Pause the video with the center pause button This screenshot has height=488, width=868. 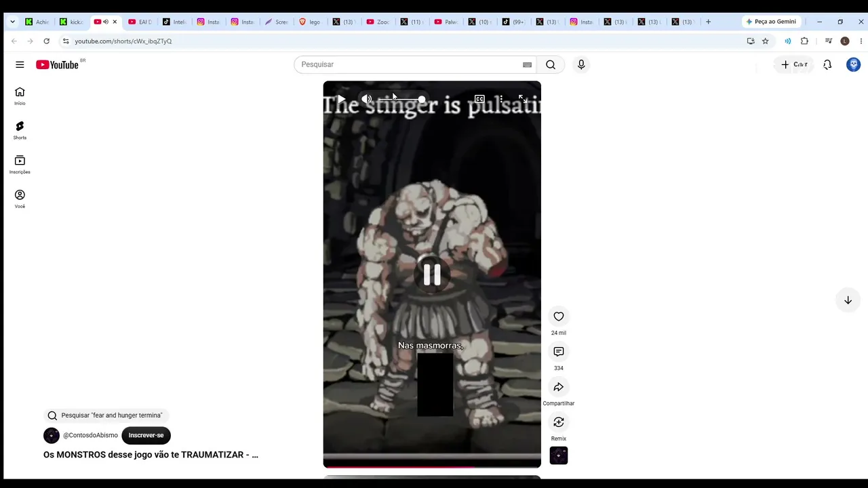432,274
